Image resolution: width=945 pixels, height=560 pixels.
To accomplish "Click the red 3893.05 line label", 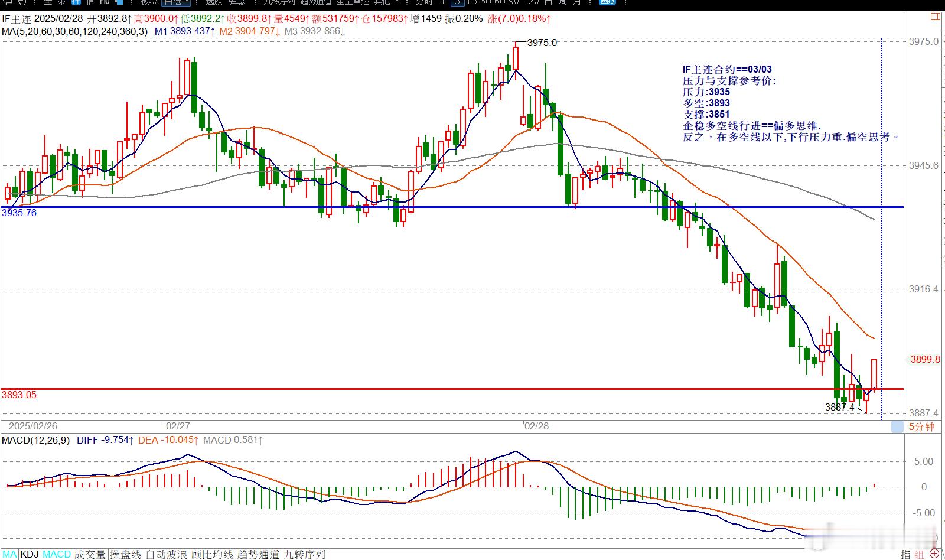I will pyautogui.click(x=19, y=395).
